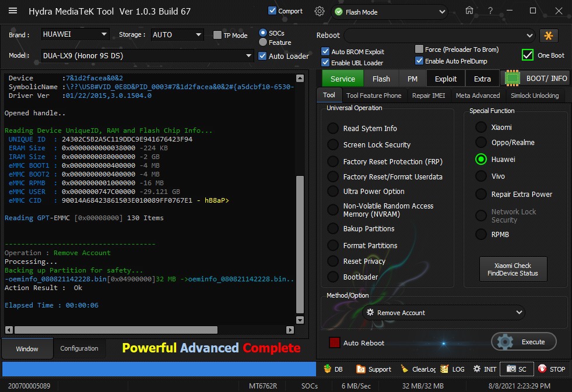The height and width of the screenshot is (392, 572).
Task: Enable the TP Mode checkbox
Action: (217, 34)
